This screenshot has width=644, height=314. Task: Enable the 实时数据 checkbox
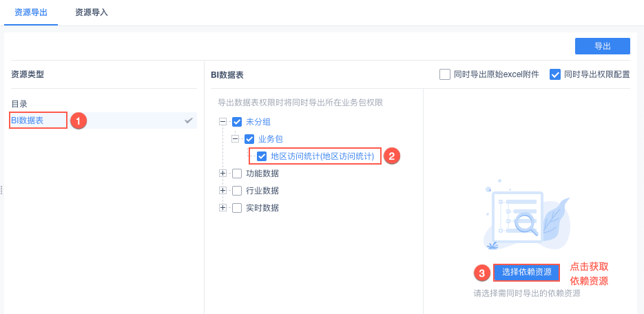click(237, 208)
